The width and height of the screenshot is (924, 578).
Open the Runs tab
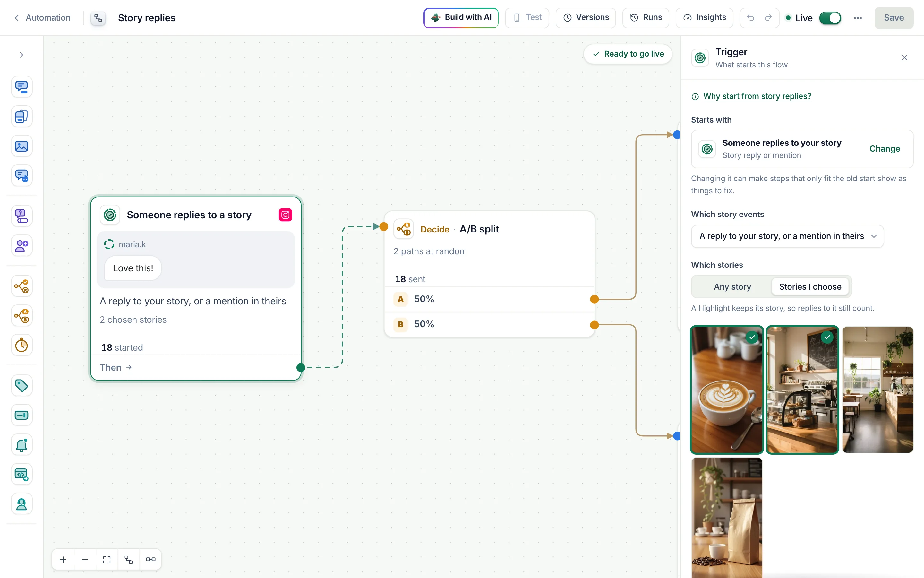[646, 18]
